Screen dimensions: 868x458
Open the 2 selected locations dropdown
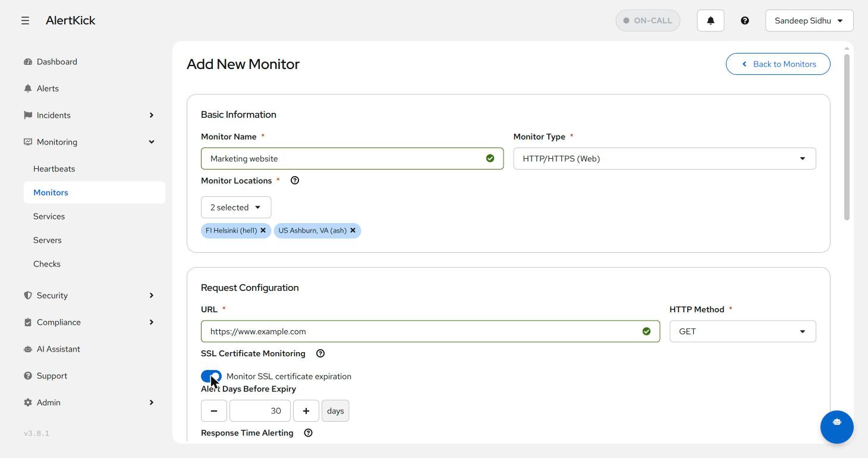(236, 207)
